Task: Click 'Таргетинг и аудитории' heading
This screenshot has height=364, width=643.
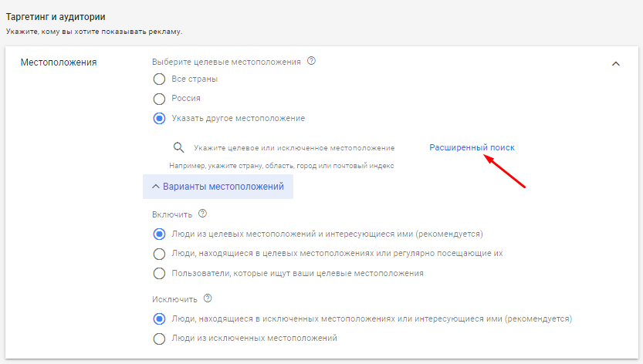Action: [x=56, y=16]
